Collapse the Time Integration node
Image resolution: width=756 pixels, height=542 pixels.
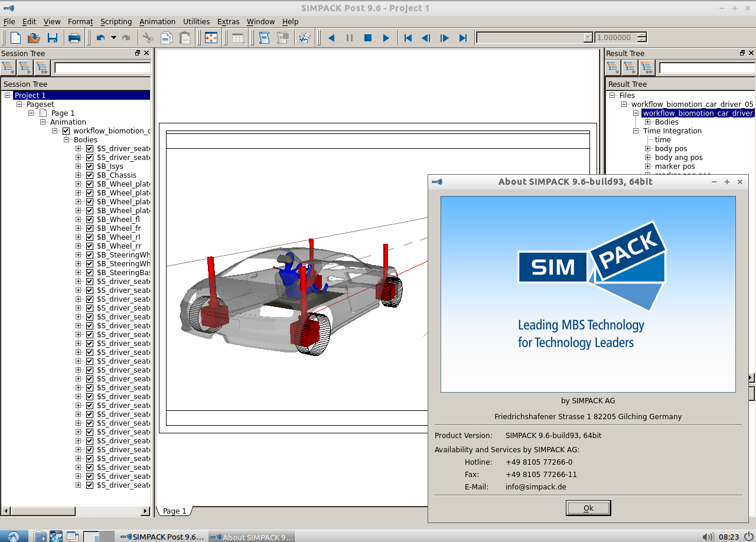click(636, 130)
